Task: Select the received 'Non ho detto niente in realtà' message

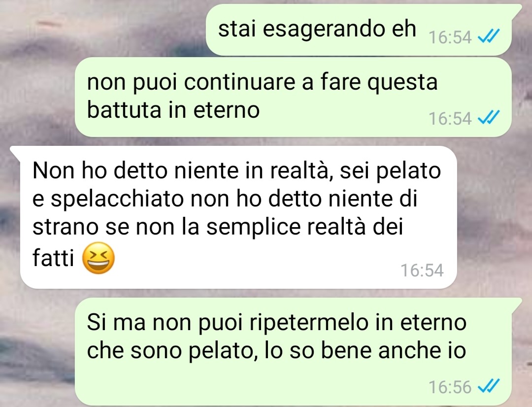Action: pyautogui.click(x=234, y=217)
